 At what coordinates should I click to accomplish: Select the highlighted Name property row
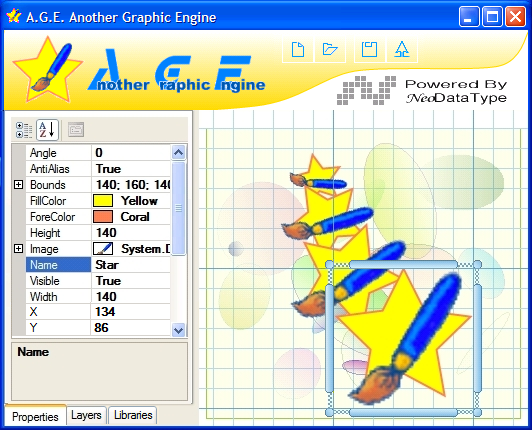[58, 265]
